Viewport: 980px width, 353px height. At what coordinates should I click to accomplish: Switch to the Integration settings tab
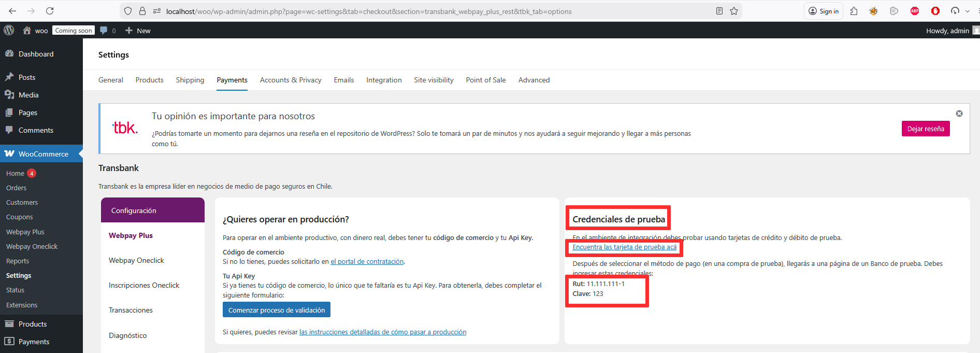(x=384, y=80)
